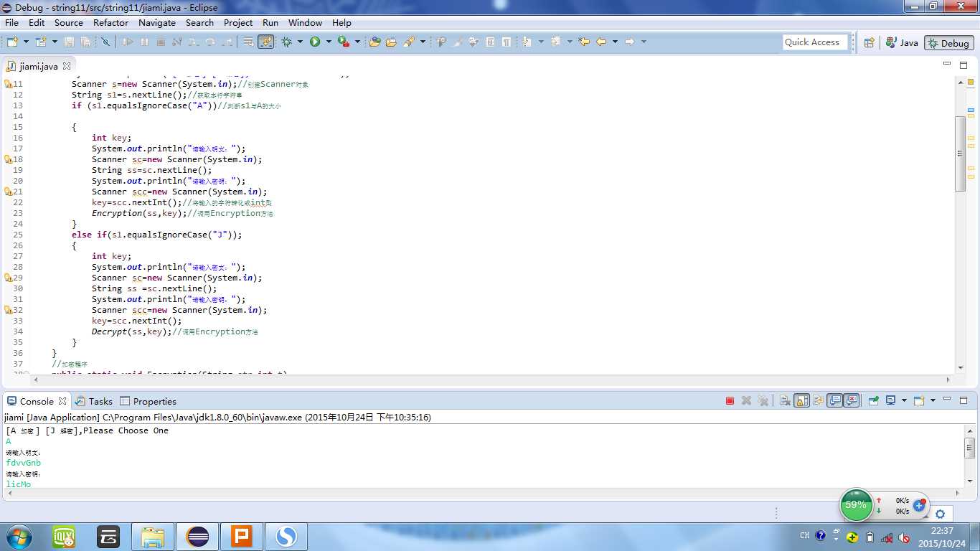This screenshot has height=551, width=980.
Task: Toggle Word Wrap in Console
Action: coord(818,400)
